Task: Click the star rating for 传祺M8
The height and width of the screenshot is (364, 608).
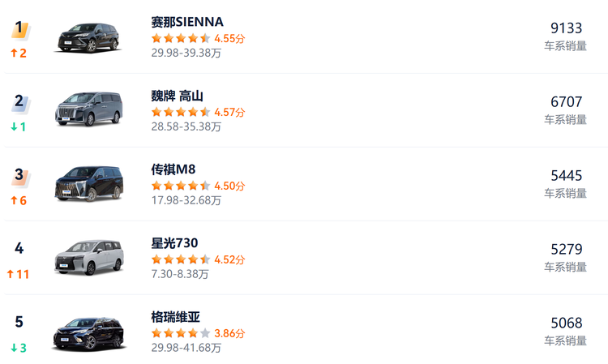Action: coord(181,186)
